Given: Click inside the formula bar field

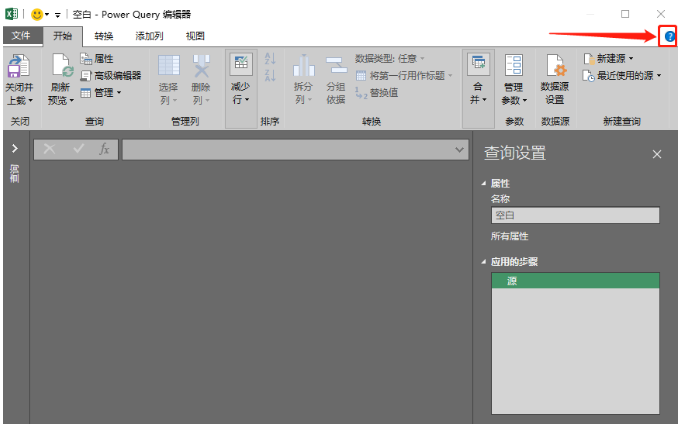Looking at the screenshot, I should pyautogui.click(x=287, y=150).
